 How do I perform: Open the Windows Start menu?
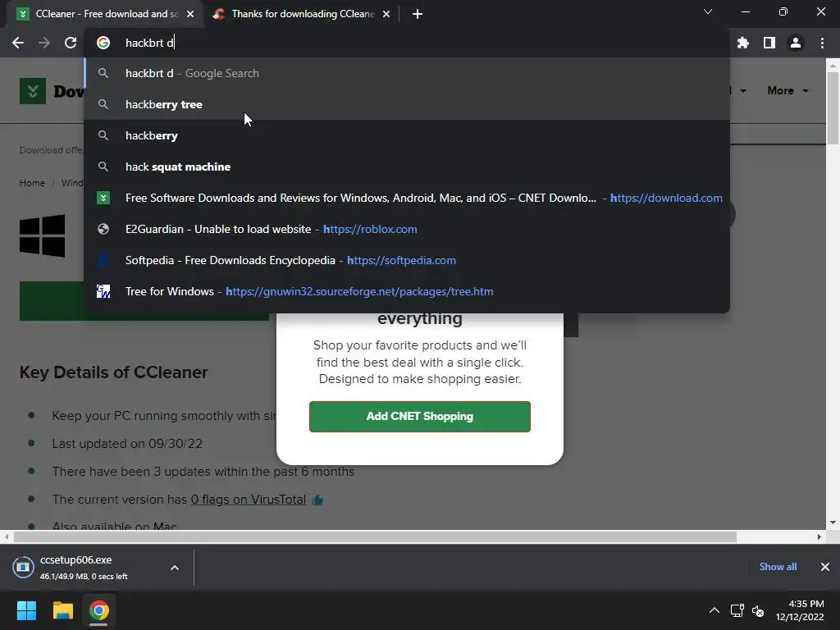(x=26, y=610)
